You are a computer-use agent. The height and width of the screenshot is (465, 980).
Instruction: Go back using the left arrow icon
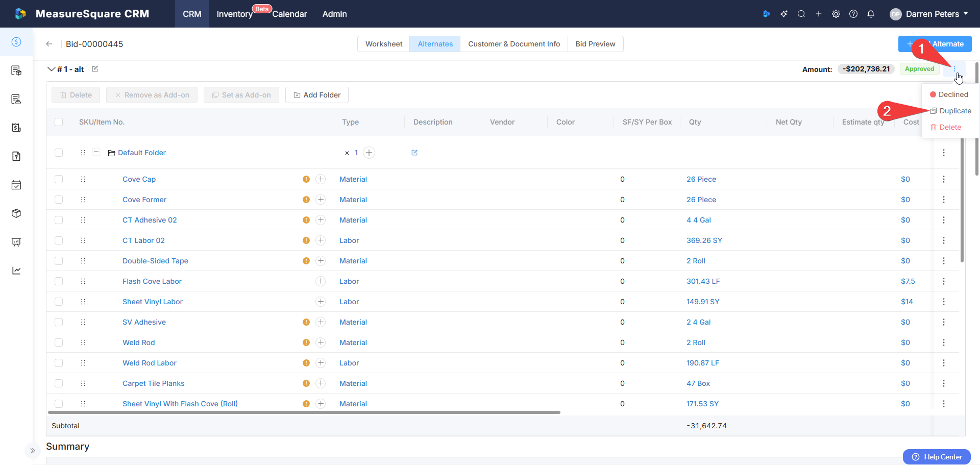(x=49, y=44)
